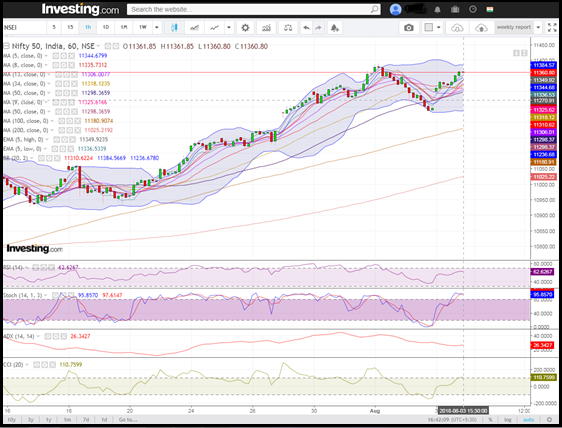Click the load chart cloud download icon
This screenshot has width=562, height=428.
click(457, 28)
